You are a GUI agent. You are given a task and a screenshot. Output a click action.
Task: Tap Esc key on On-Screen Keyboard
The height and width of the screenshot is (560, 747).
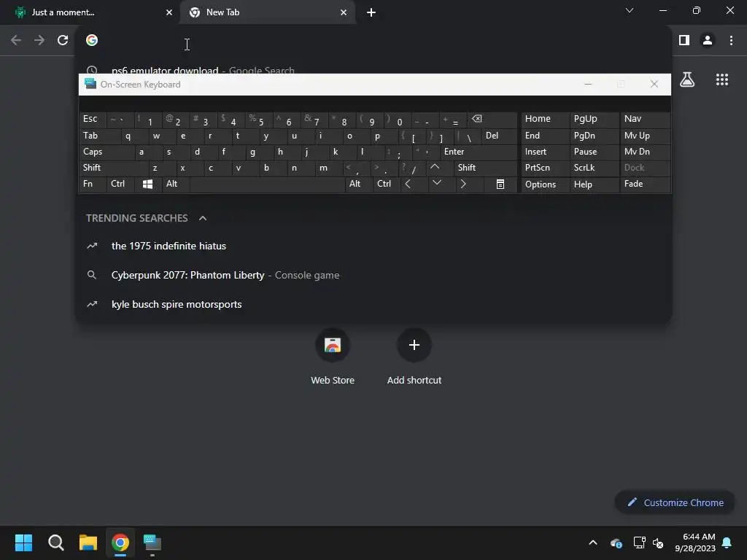(x=93, y=120)
